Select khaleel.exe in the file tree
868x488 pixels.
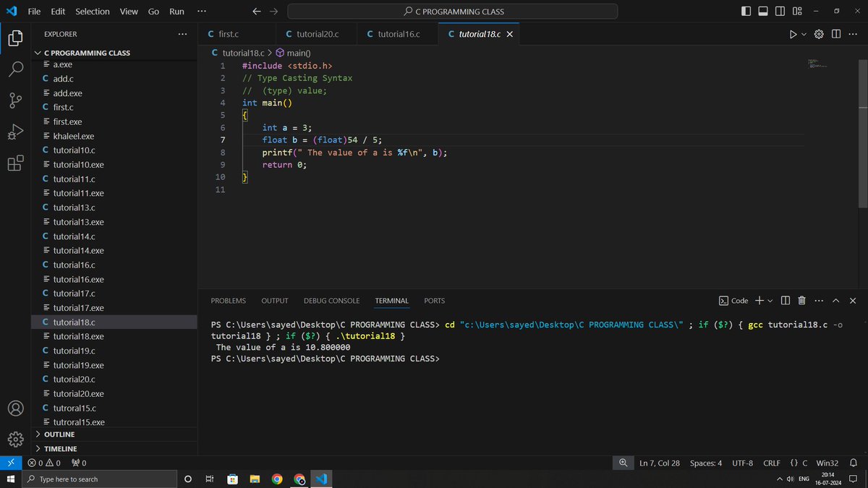pyautogui.click(x=114, y=136)
